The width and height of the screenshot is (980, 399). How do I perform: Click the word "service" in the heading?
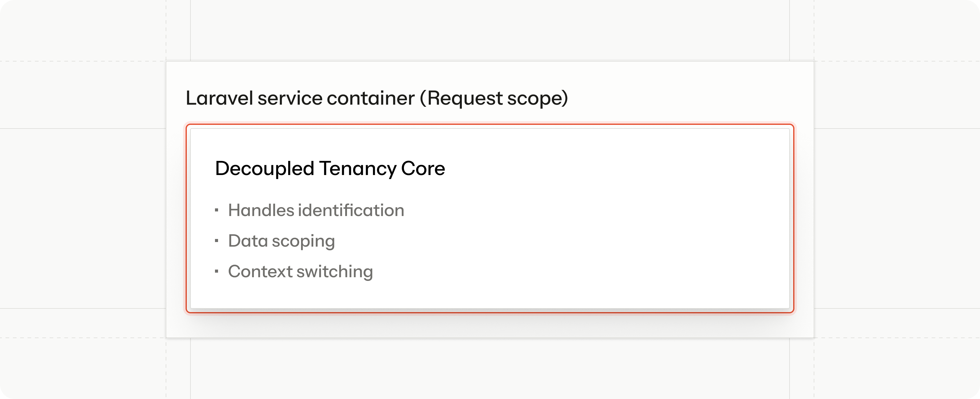tap(290, 98)
